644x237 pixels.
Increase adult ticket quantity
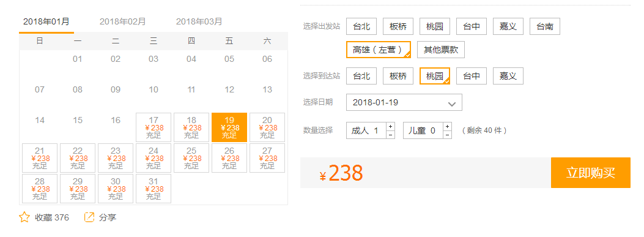390,126
